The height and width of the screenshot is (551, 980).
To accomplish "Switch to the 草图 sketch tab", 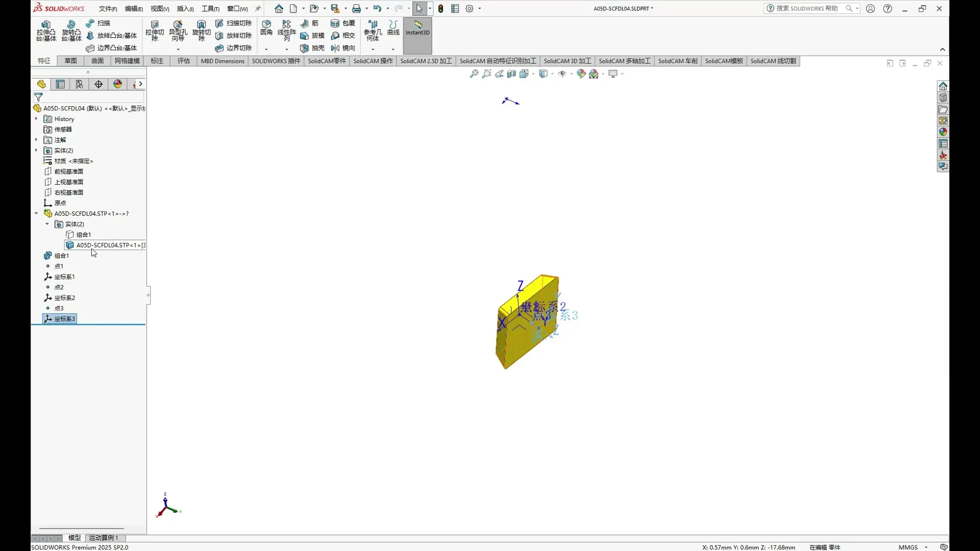I will [x=70, y=61].
